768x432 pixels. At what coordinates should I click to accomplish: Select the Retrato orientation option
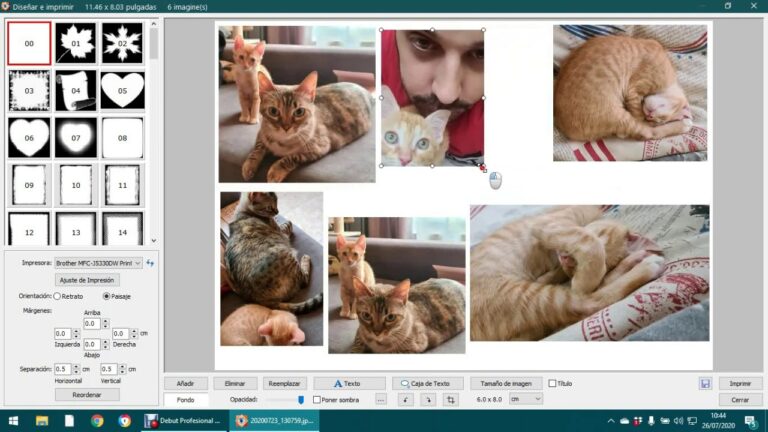click(x=57, y=296)
